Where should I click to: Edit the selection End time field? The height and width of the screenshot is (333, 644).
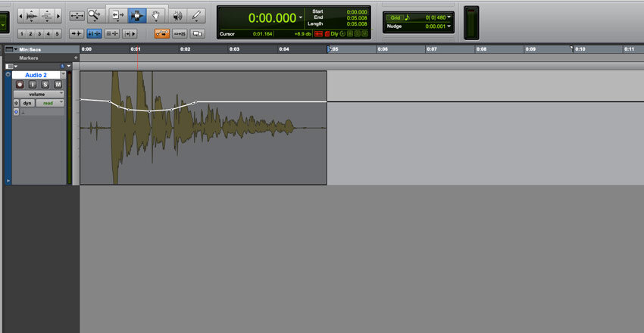point(357,18)
